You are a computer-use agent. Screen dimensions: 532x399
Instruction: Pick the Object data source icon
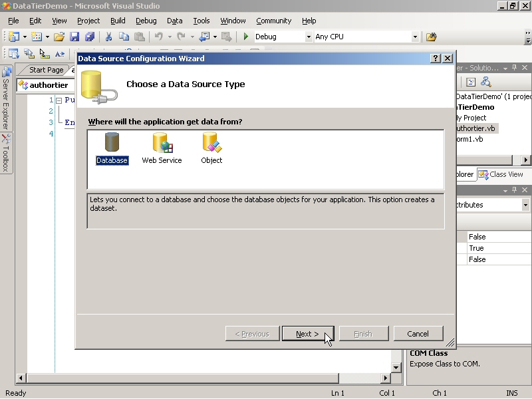pyautogui.click(x=211, y=148)
